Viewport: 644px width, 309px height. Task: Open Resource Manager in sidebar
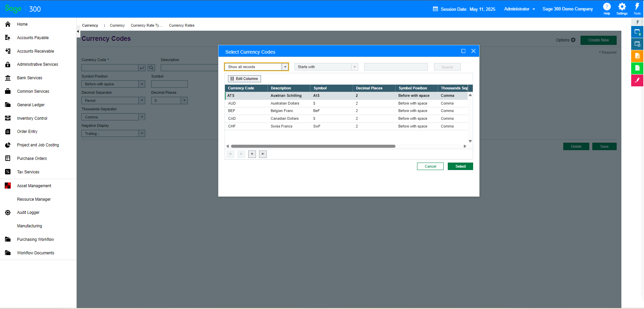(34, 199)
